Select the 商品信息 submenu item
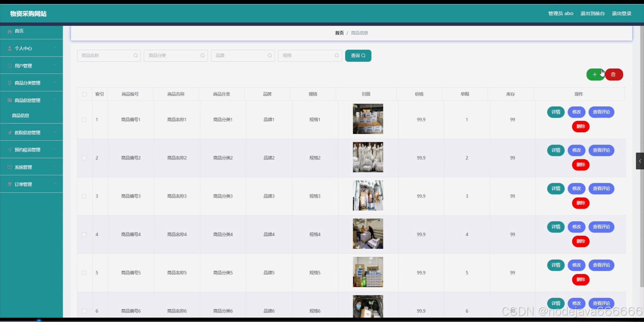 [x=31, y=115]
